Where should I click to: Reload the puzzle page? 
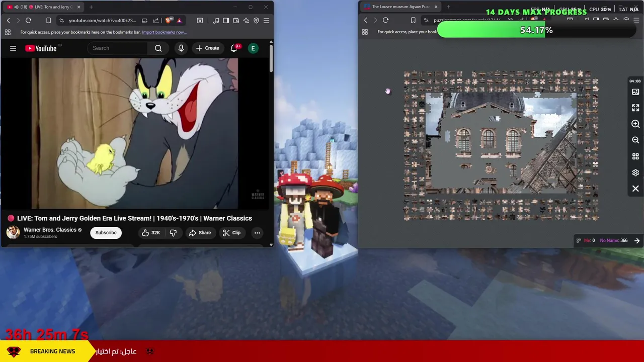pos(385,20)
